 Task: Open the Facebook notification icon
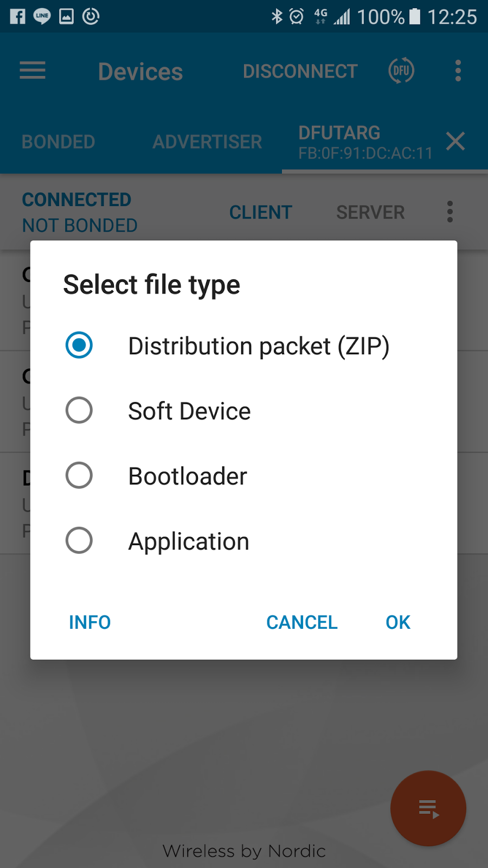tap(18, 16)
